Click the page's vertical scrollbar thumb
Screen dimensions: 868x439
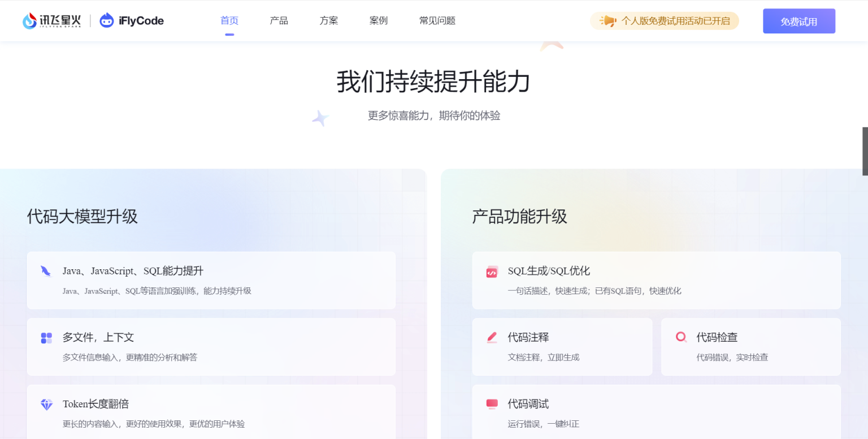pyautogui.click(x=865, y=151)
